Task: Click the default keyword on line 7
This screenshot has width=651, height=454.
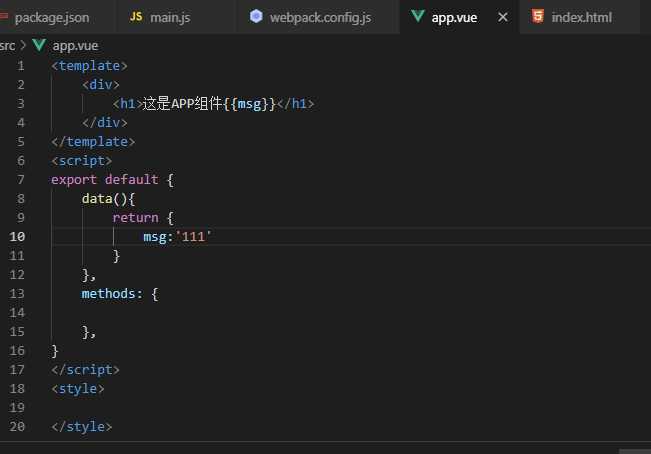Action: point(131,180)
